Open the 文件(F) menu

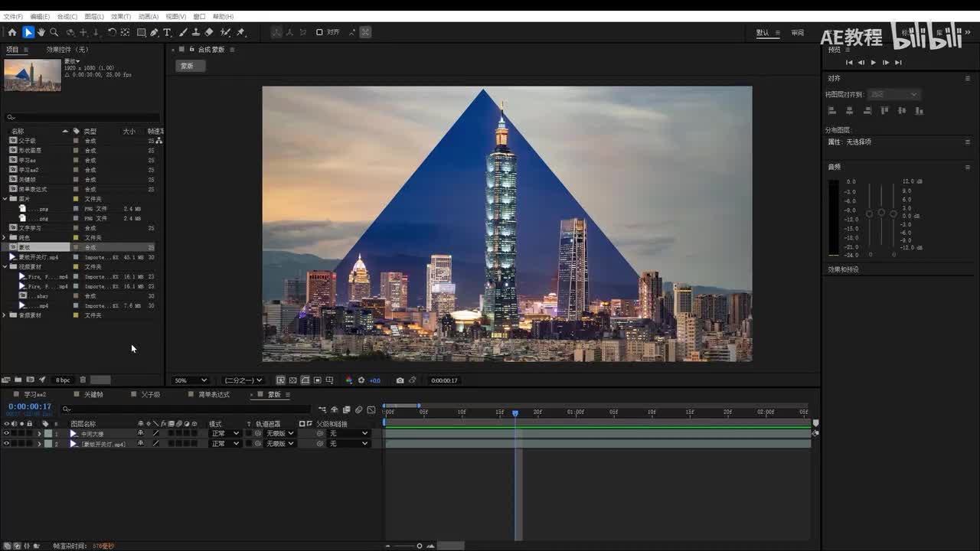(x=13, y=16)
